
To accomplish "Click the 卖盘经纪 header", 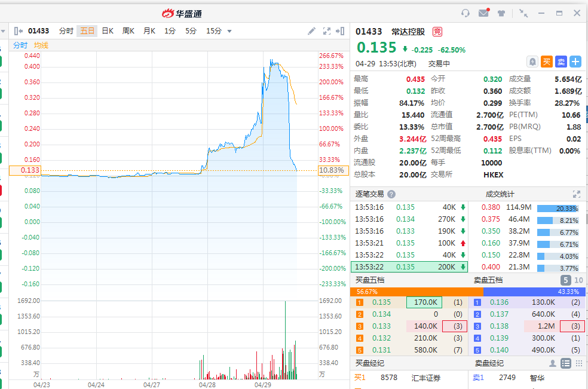I will point(489,363).
